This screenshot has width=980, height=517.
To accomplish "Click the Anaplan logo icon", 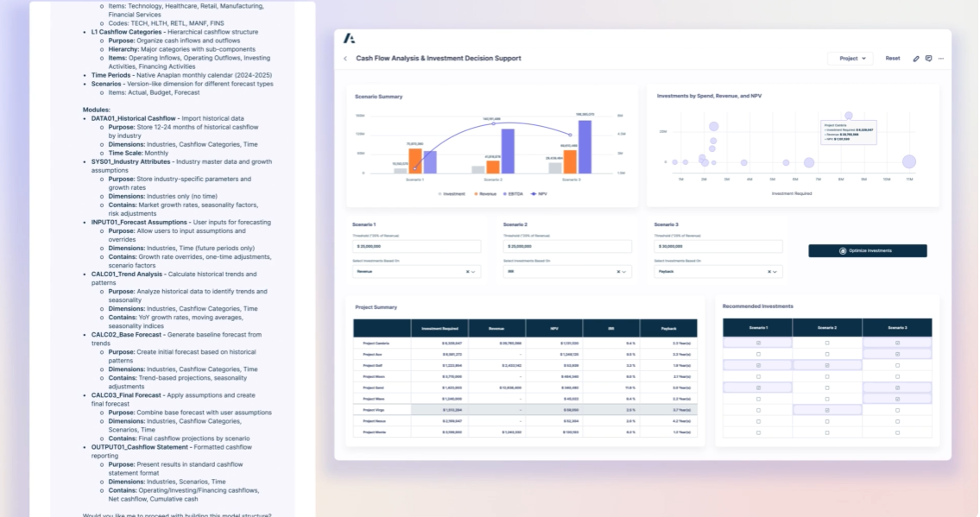I will (350, 39).
